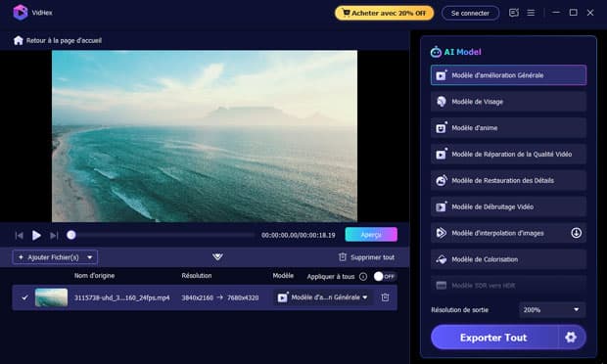This screenshot has height=364, width=607.
Task: Download the interpolation d'images model
Action: [576, 233]
